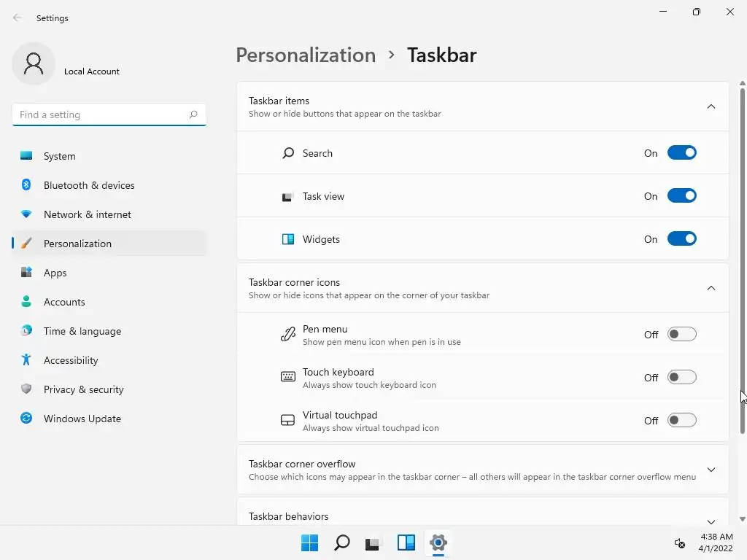The height and width of the screenshot is (560, 747).
Task: Click the muted volume tray icon
Action: pyautogui.click(x=680, y=542)
